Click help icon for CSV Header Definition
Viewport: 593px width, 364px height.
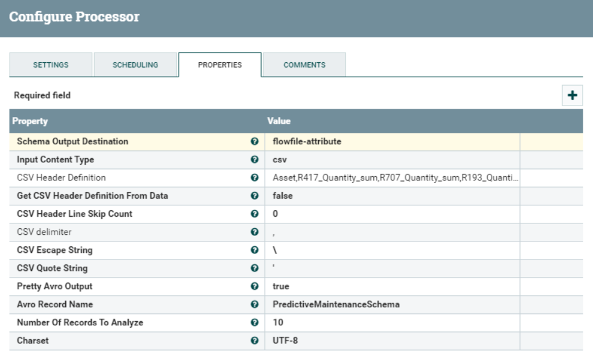[254, 177]
